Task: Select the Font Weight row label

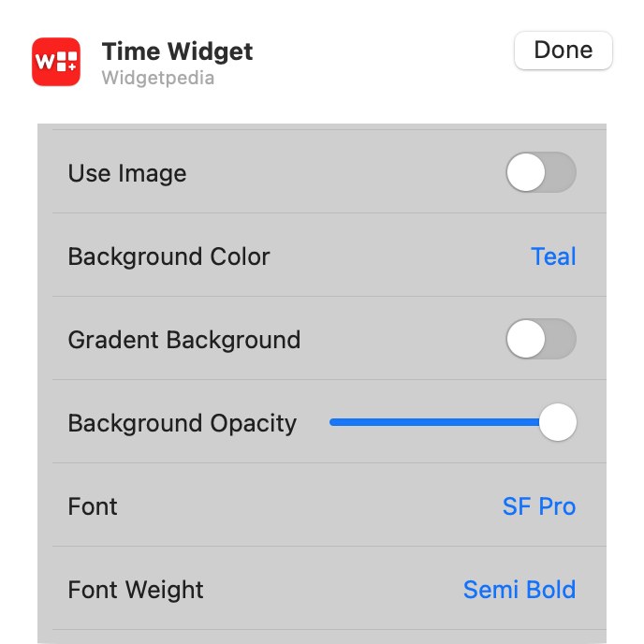Action: point(136,591)
